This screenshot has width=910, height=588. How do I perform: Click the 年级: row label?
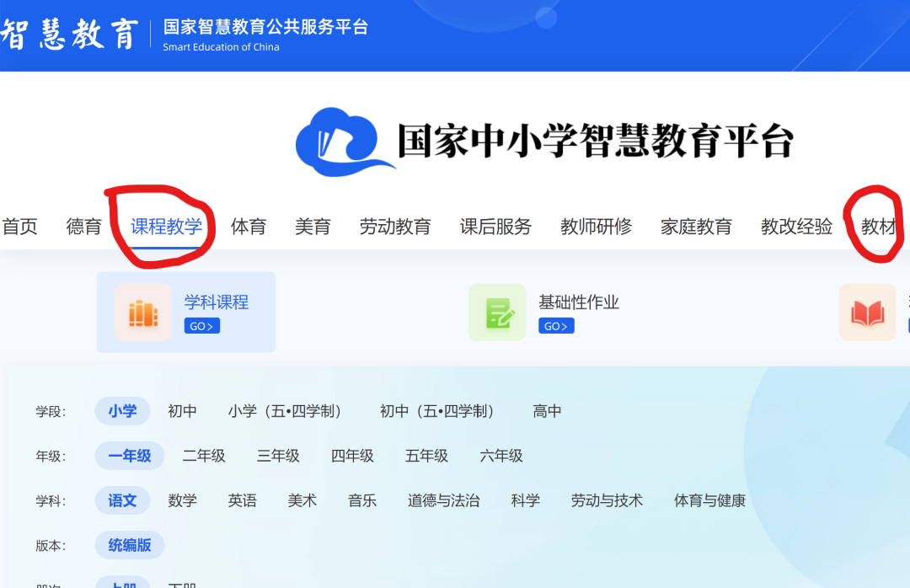click(51, 457)
